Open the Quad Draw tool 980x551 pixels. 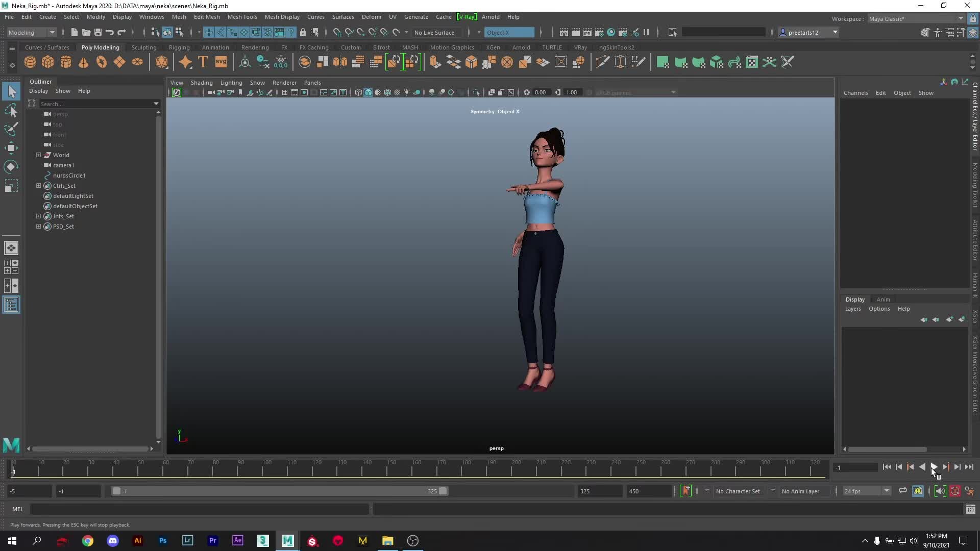[639, 62]
